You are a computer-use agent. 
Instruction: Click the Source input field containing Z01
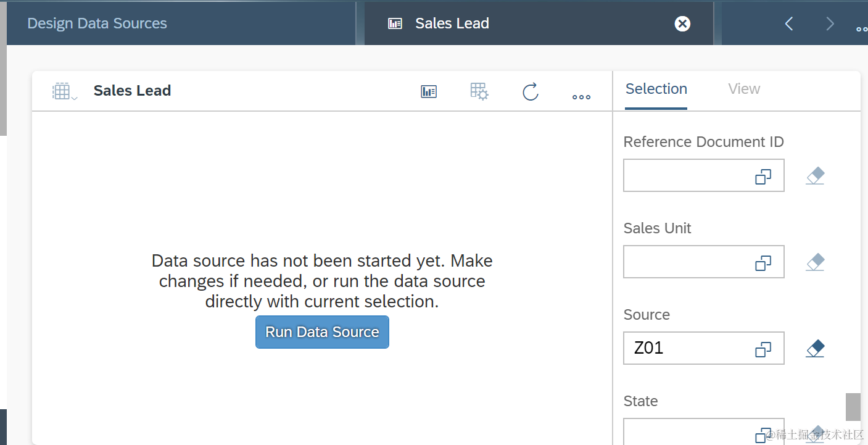[685, 348]
